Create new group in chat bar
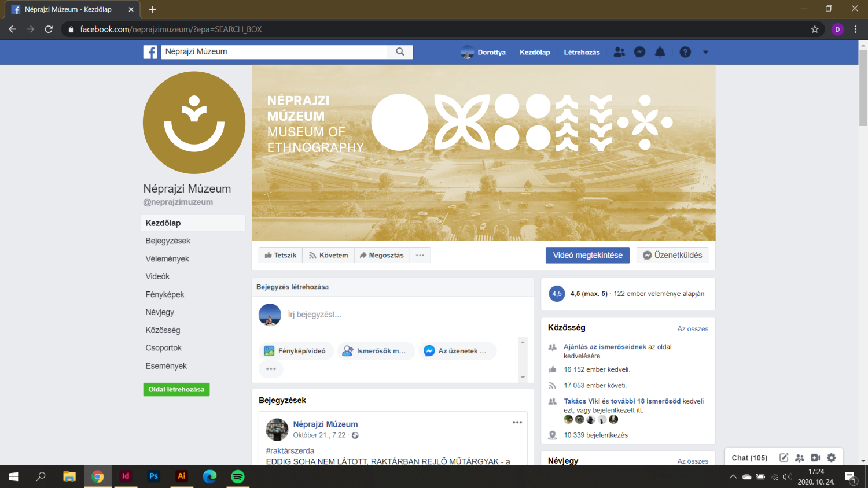868x488 pixels. coord(800,458)
